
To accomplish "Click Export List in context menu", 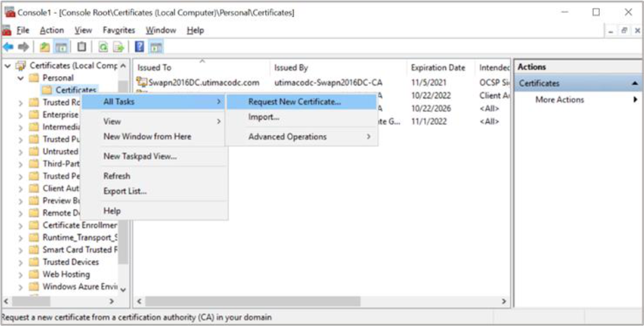I will (x=125, y=191).
